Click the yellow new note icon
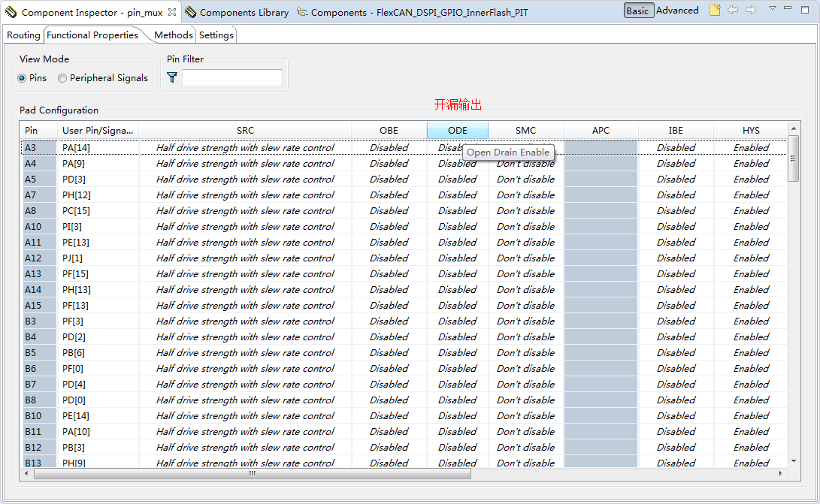 715,10
